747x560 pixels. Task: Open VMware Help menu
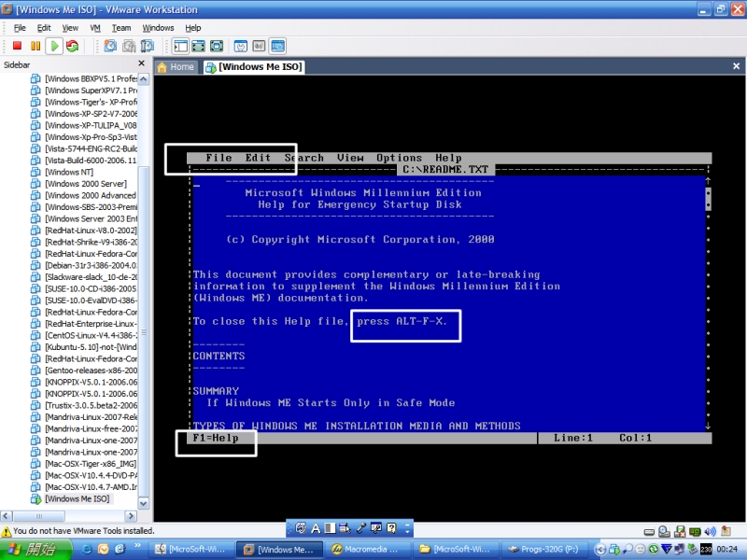point(193,28)
